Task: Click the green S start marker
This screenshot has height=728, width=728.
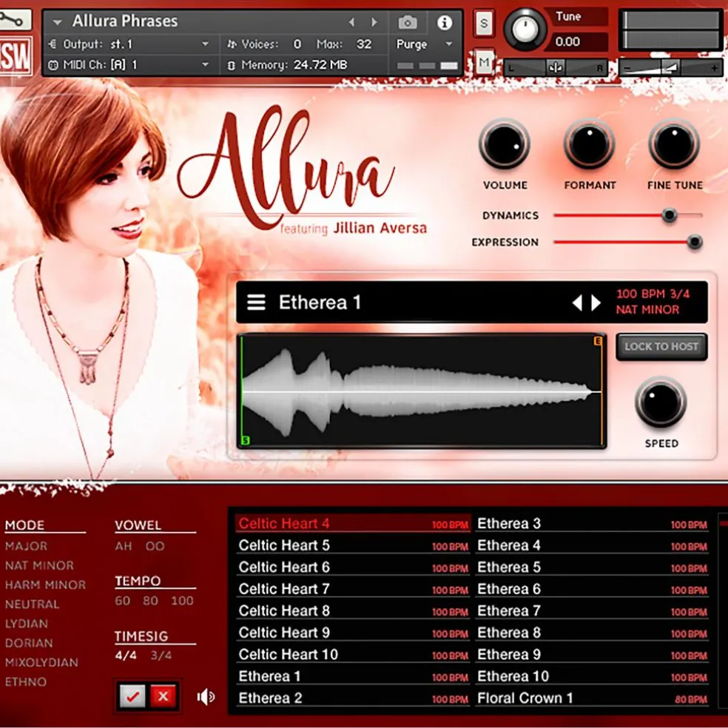Action: (246, 440)
